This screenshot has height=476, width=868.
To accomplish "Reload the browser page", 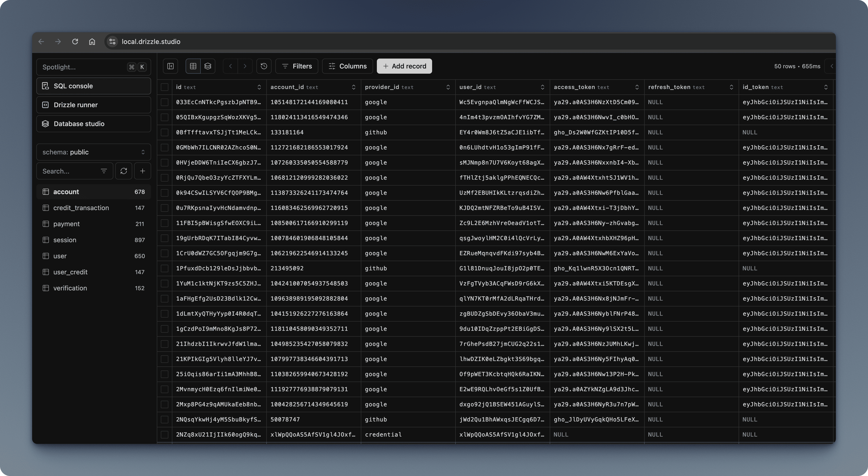I will (x=75, y=41).
